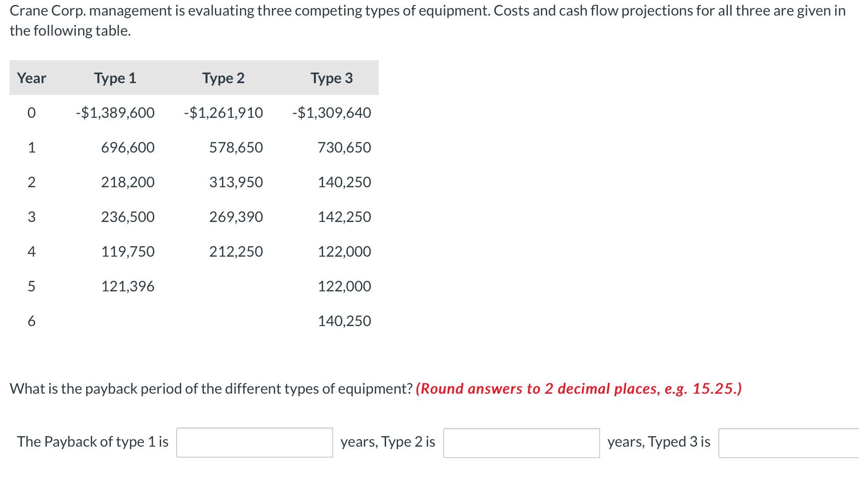Select the Type 2 column header
Viewport: 868px width, 485px height.
tap(224, 78)
